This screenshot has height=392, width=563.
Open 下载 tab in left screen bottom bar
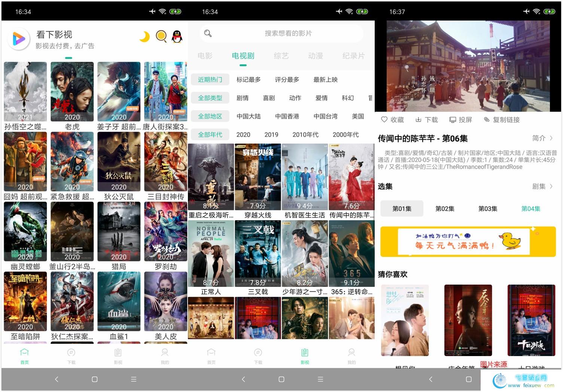[x=71, y=356]
